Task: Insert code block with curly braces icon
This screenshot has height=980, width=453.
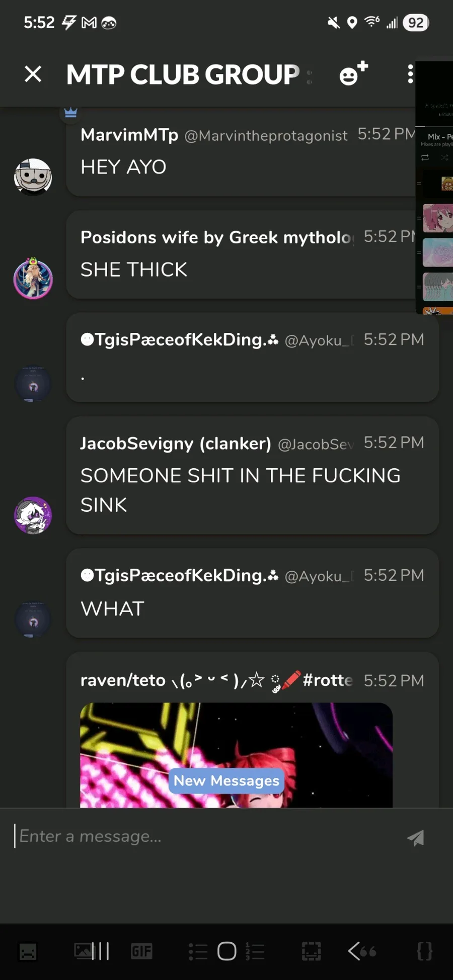Action: point(425,951)
